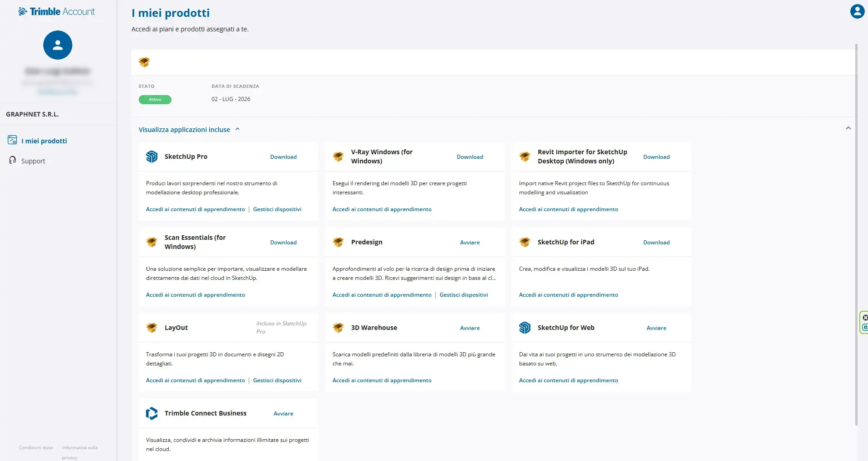Download Revit Importer for SketchUp Desktop

pos(656,157)
